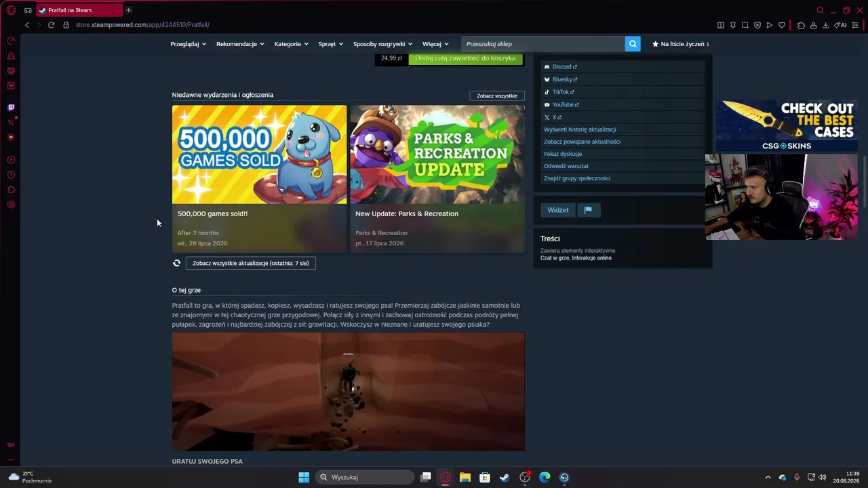Open Pokaż dyskusje link

pyautogui.click(x=563, y=154)
